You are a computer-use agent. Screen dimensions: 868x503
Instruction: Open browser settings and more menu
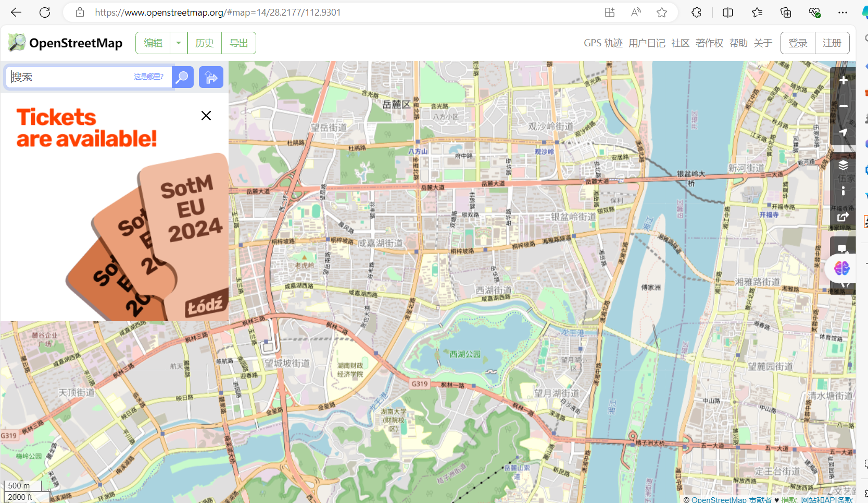(842, 12)
